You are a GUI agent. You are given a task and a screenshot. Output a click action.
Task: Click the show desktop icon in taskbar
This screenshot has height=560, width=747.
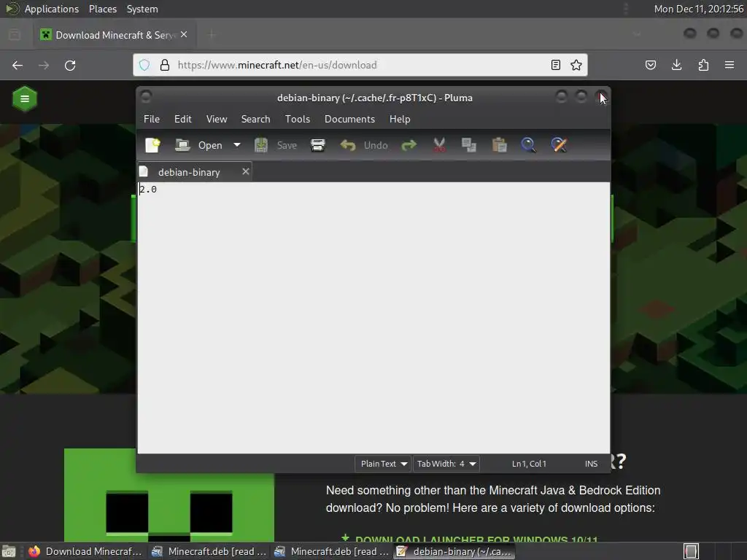click(x=9, y=551)
